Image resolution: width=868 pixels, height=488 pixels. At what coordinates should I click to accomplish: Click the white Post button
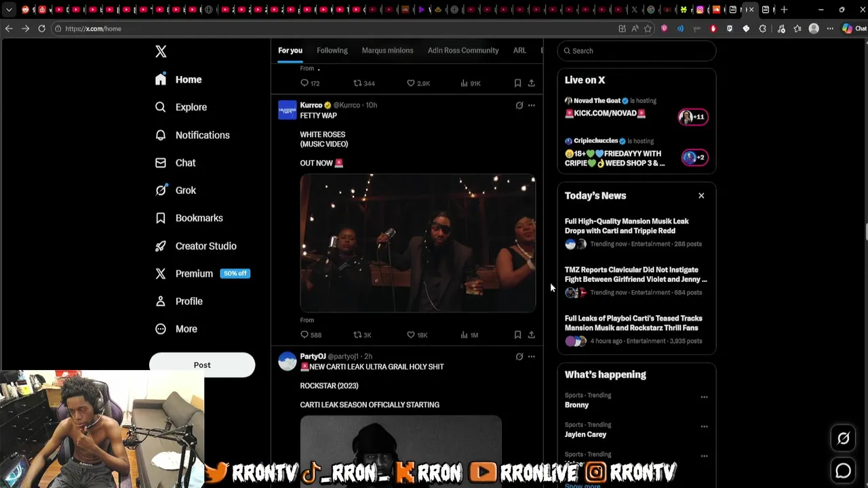coord(202,365)
